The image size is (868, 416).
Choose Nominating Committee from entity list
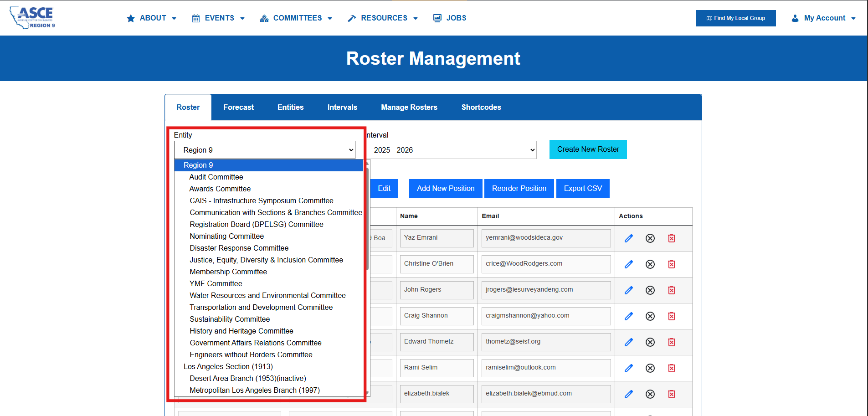269,236
